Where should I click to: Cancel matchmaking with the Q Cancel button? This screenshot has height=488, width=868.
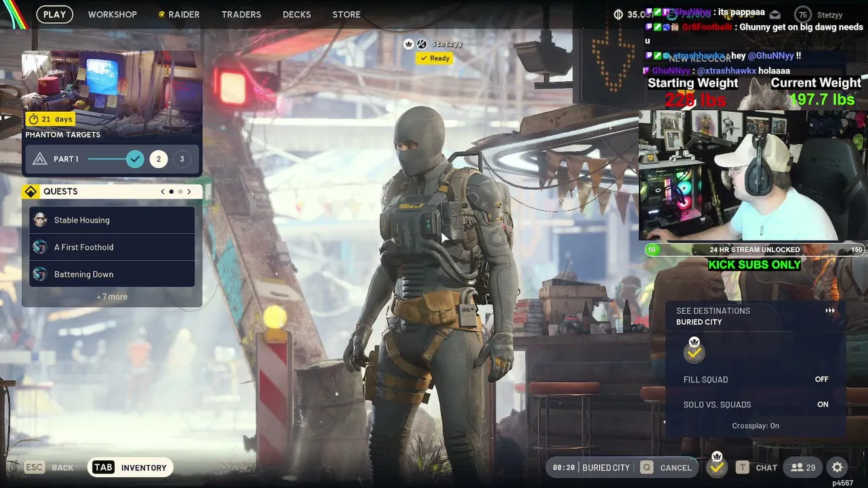(666, 468)
